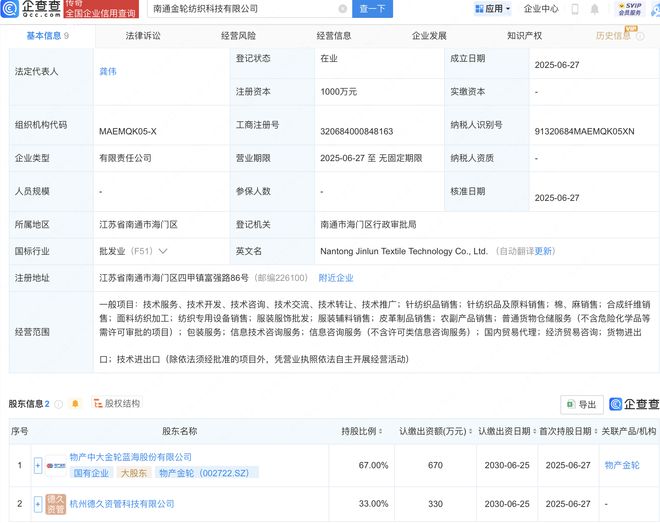This screenshot has width=660, height=523.
Task: Switch to the 知识产权 tab
Action: tap(524, 36)
